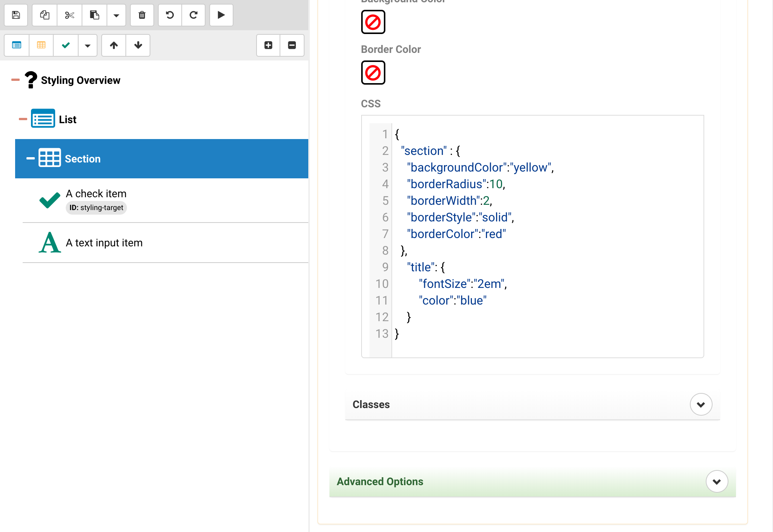Run the form with the play button
The height and width of the screenshot is (532, 773).
tap(221, 15)
